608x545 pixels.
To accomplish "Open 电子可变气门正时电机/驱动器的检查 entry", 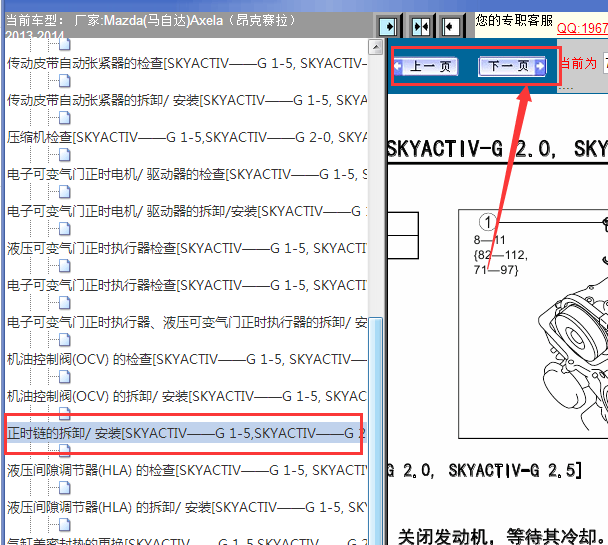I will point(187,174).
